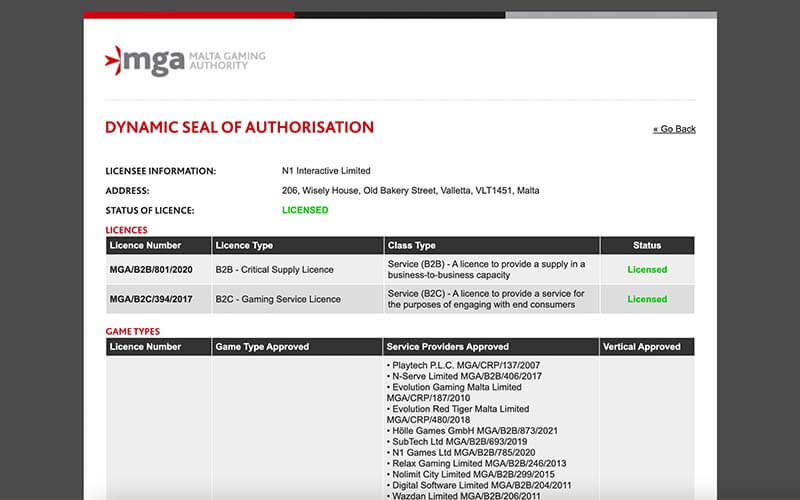This screenshot has height=500, width=800.
Task: Click Status column header in Licences table
Action: click(x=647, y=245)
